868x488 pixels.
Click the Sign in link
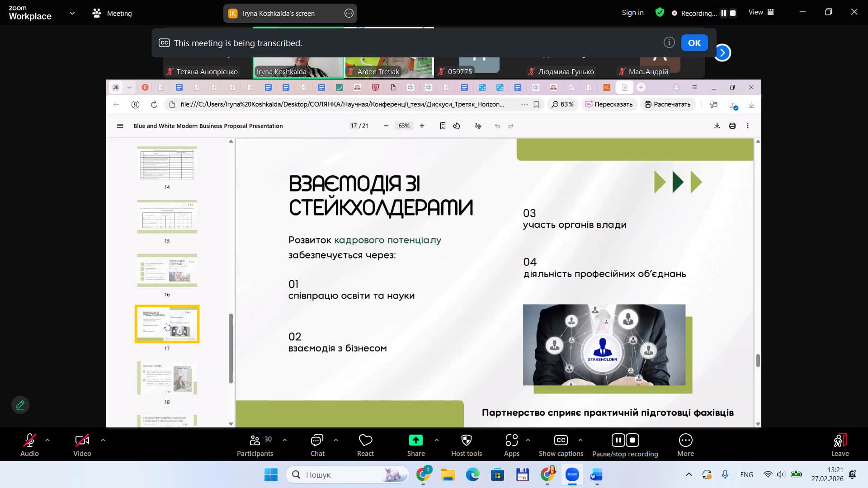click(x=632, y=13)
